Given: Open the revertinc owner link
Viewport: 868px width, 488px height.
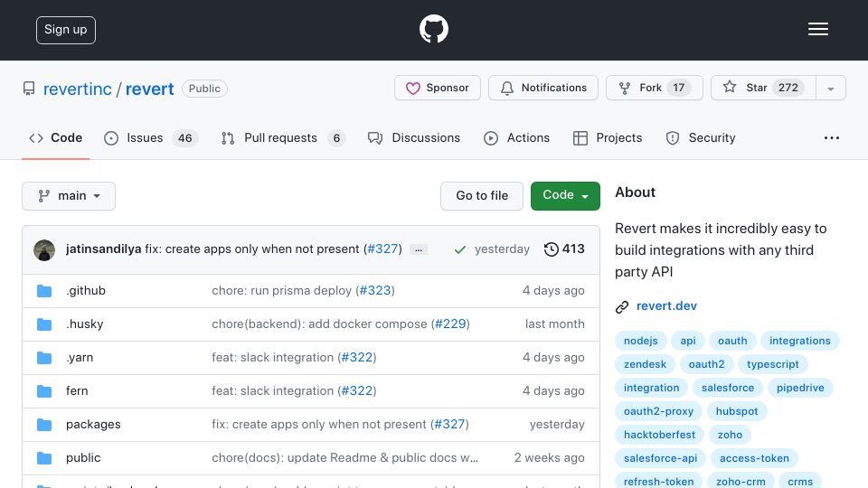Looking at the screenshot, I should click(78, 89).
